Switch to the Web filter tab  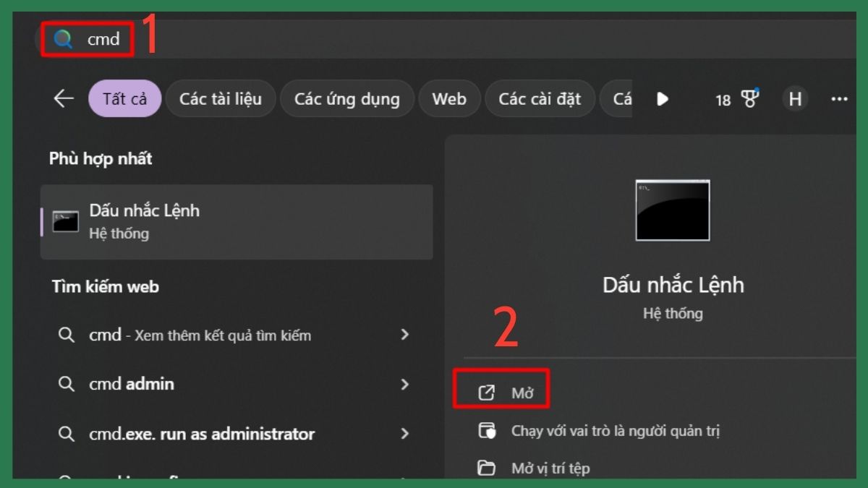click(x=449, y=99)
